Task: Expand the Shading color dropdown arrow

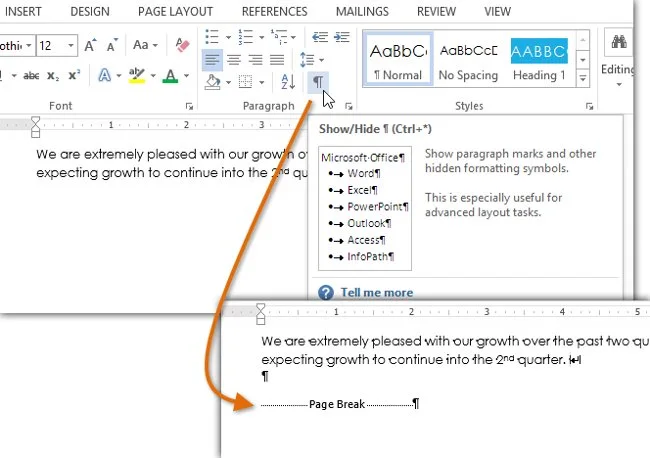Action: coord(228,82)
